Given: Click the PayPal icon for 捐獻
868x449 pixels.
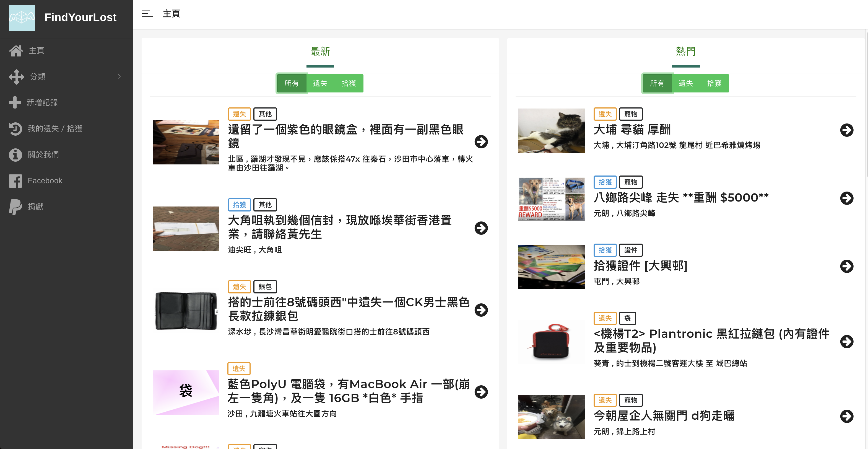Looking at the screenshot, I should 15,207.
